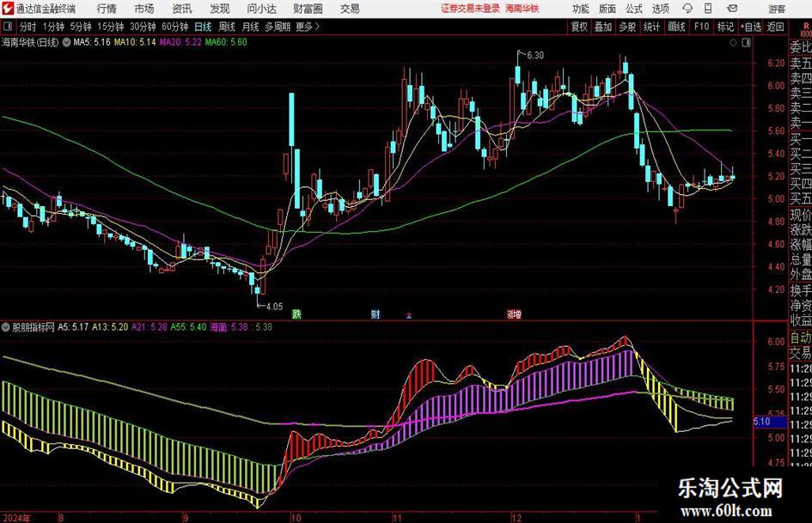812x523 pixels.
Task: Switch to the 30分钟 period tab
Action: click(143, 27)
